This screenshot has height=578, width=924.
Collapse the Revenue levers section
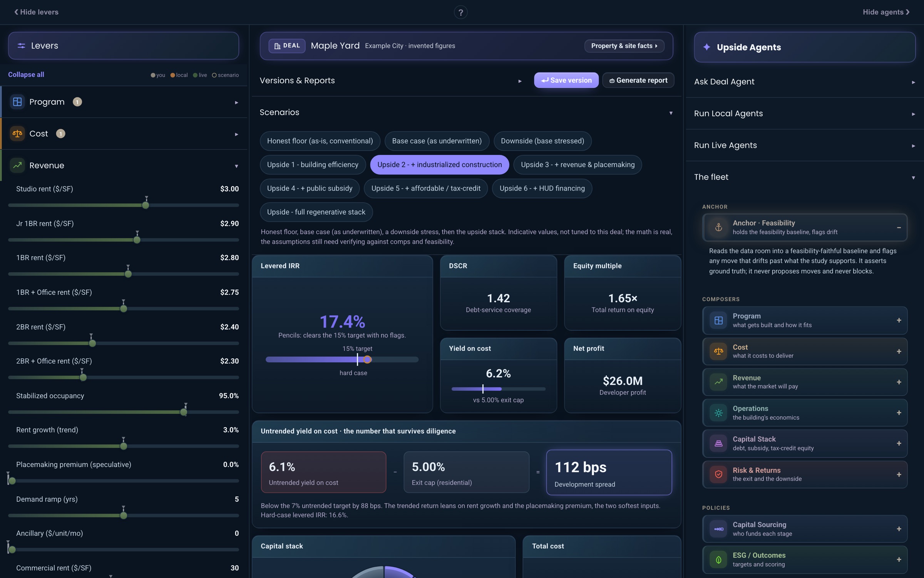tap(236, 166)
